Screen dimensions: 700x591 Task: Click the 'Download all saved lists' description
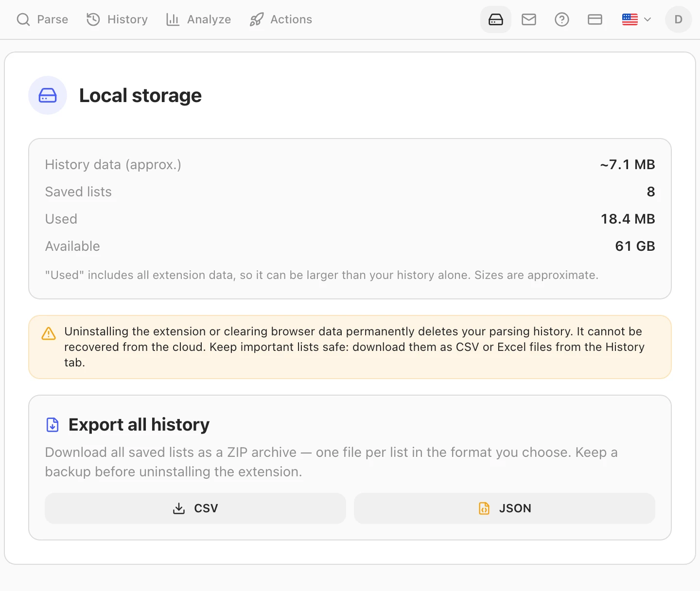332,462
